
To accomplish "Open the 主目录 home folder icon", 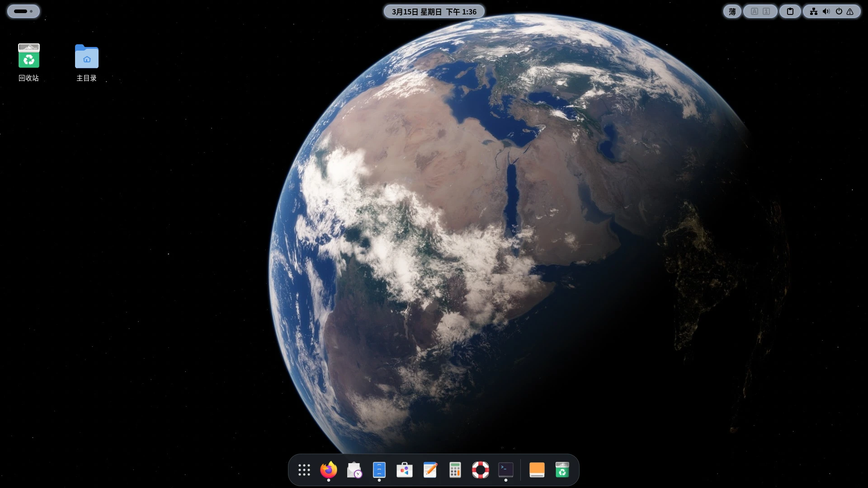I will coord(86,57).
